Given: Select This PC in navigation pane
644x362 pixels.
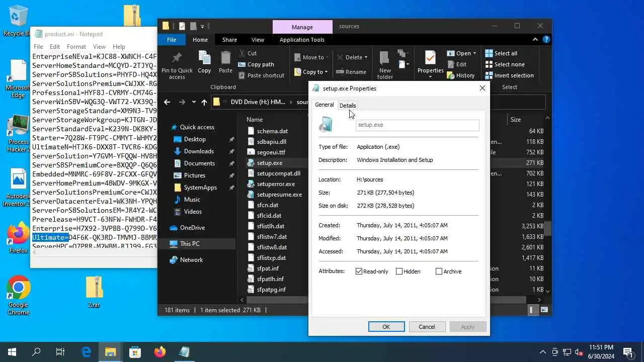Looking at the screenshot, I should 190,244.
